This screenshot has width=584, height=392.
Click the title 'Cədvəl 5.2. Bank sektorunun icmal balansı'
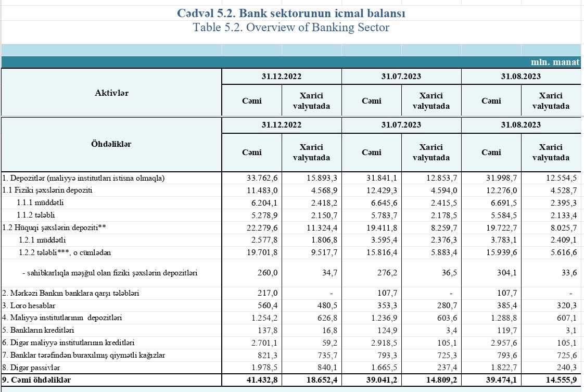pos(291,13)
